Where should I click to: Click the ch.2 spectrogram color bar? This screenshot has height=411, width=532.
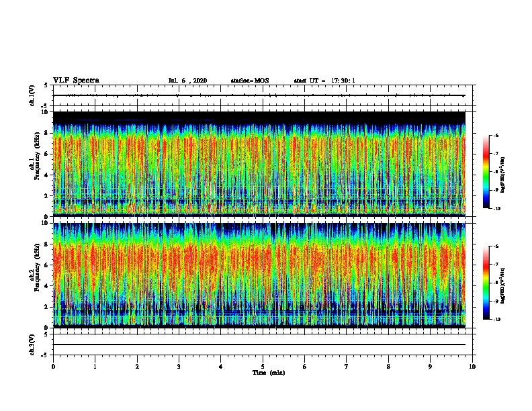coord(486,283)
